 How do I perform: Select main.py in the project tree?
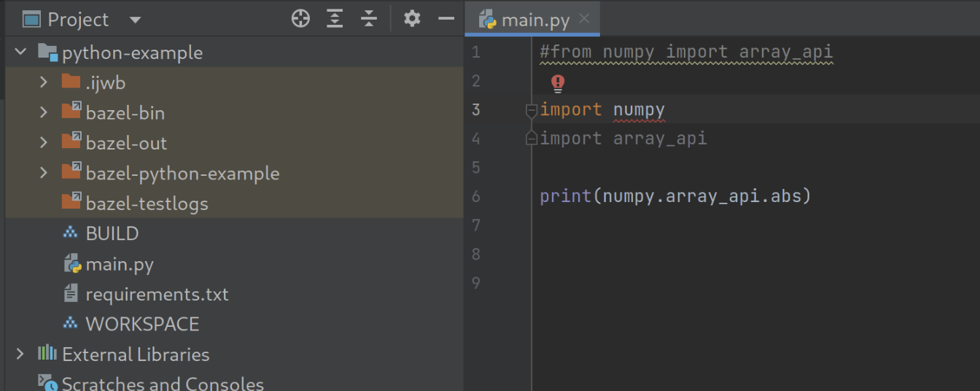[120, 264]
